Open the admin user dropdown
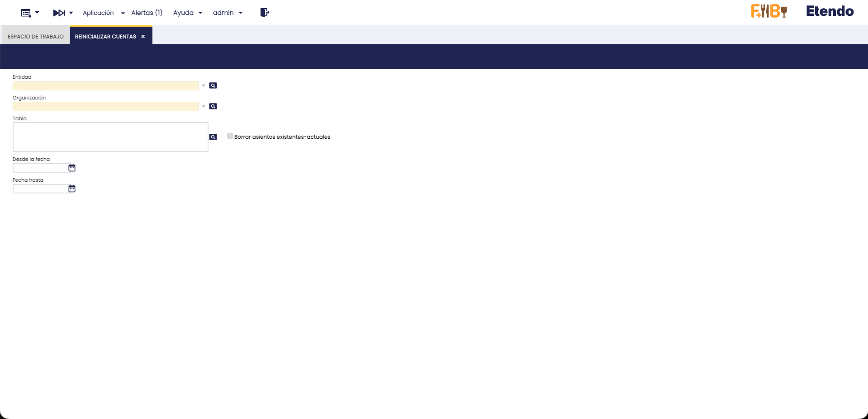 point(228,13)
